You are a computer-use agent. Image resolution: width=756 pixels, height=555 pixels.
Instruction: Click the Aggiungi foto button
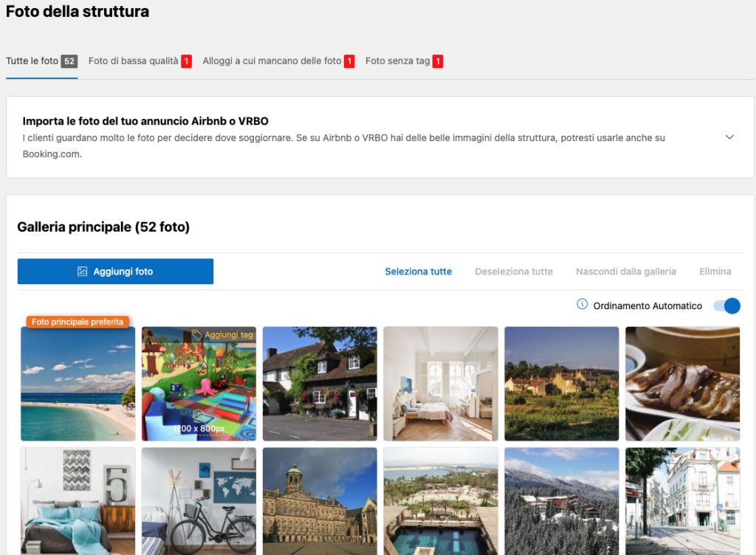tap(115, 272)
